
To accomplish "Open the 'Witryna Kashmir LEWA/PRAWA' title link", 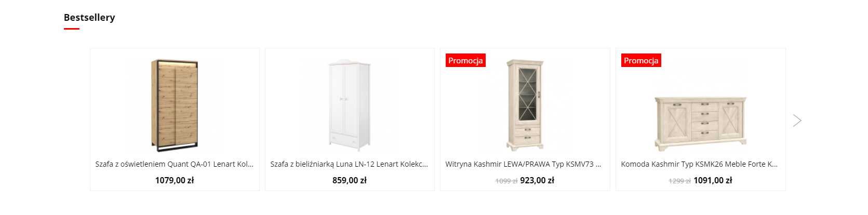I will [x=524, y=164].
